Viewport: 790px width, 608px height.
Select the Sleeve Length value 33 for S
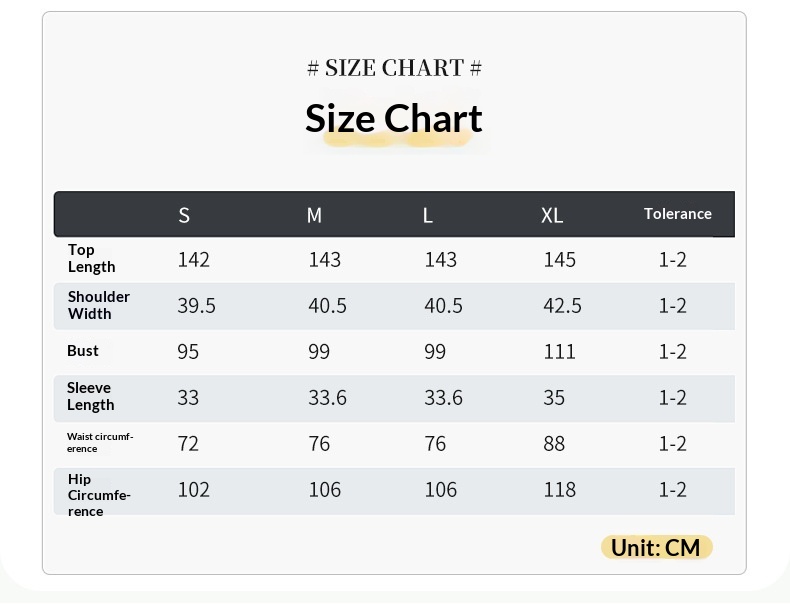click(x=188, y=398)
